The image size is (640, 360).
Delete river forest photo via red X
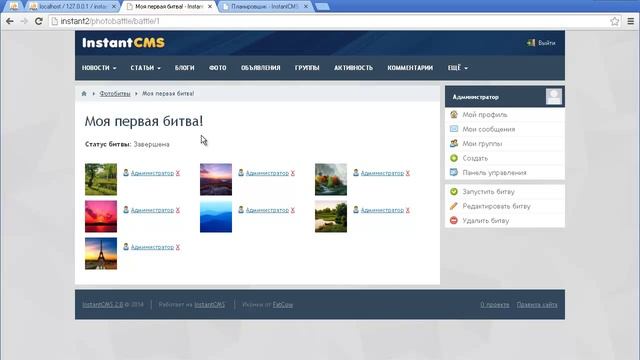407,210
